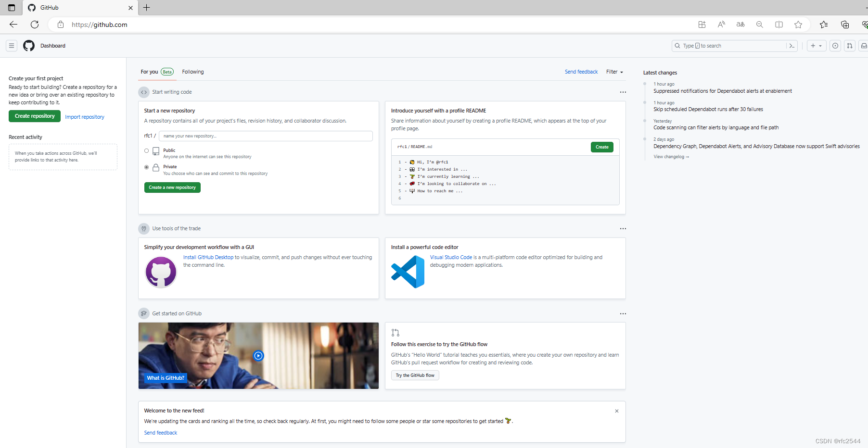The width and height of the screenshot is (868, 448).
Task: Click the translate page icon
Action: (740, 25)
